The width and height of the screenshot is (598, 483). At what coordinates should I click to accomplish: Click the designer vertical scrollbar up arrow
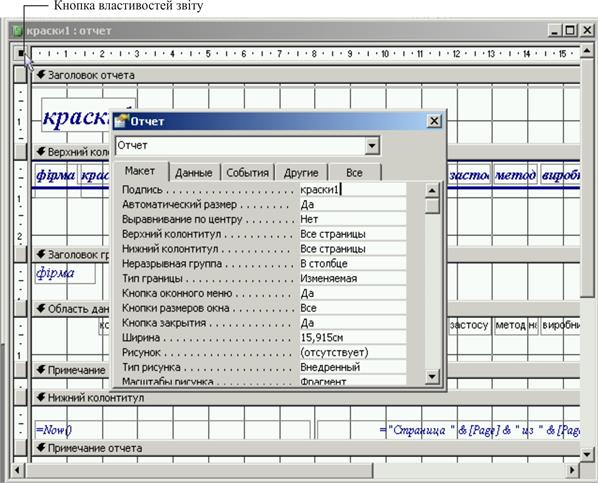[x=587, y=51]
